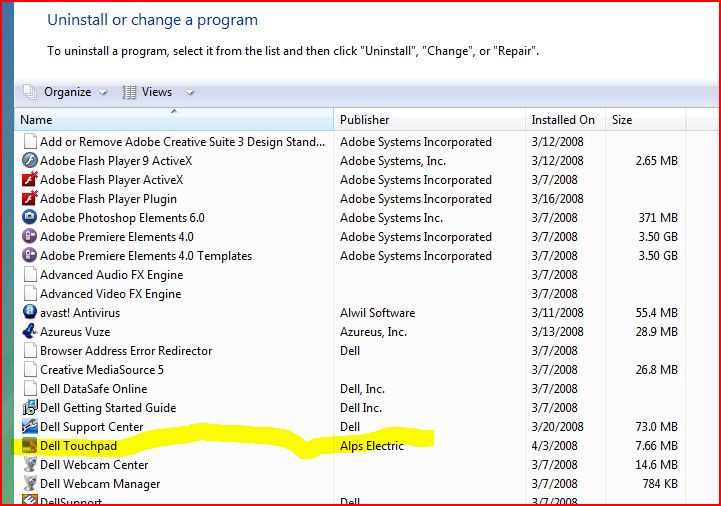721x506 pixels.
Task: Select Adobe Photoshop Elements 6.0 program name
Action: (x=122, y=218)
